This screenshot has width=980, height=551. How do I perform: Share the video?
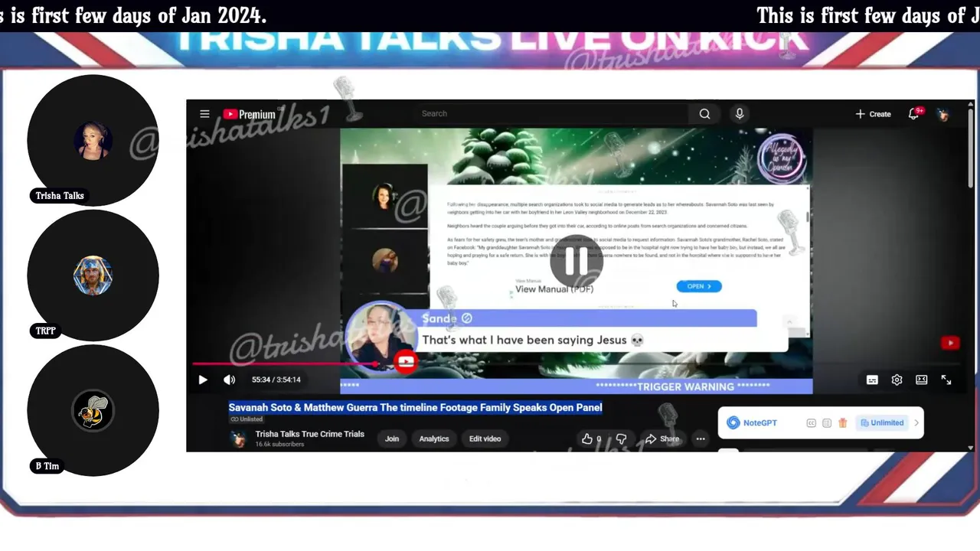coord(662,439)
